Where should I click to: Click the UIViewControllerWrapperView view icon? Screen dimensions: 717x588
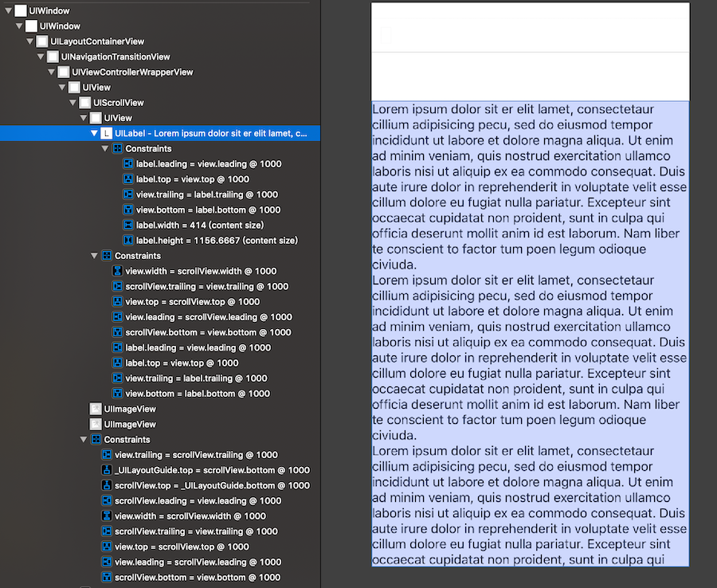tap(64, 73)
